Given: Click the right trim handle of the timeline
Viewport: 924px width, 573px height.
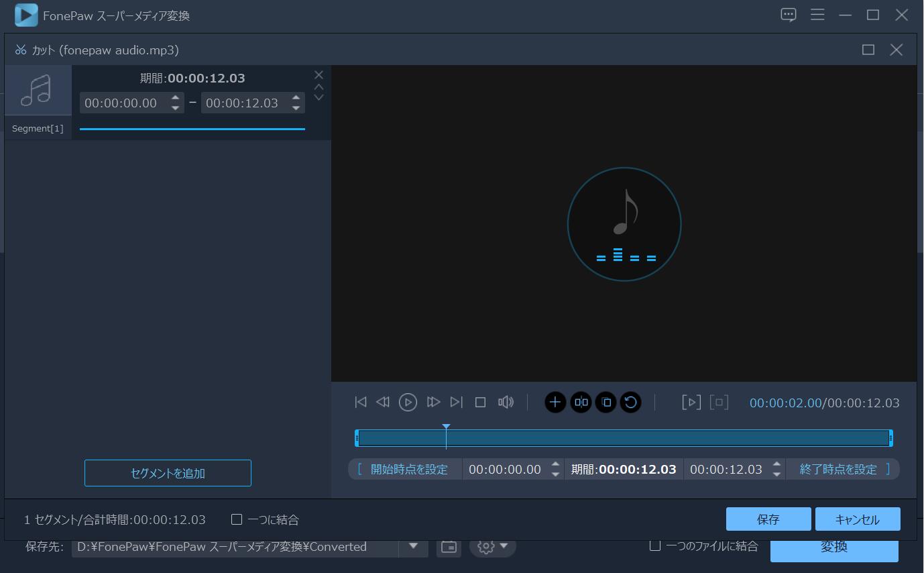Looking at the screenshot, I should (x=890, y=438).
